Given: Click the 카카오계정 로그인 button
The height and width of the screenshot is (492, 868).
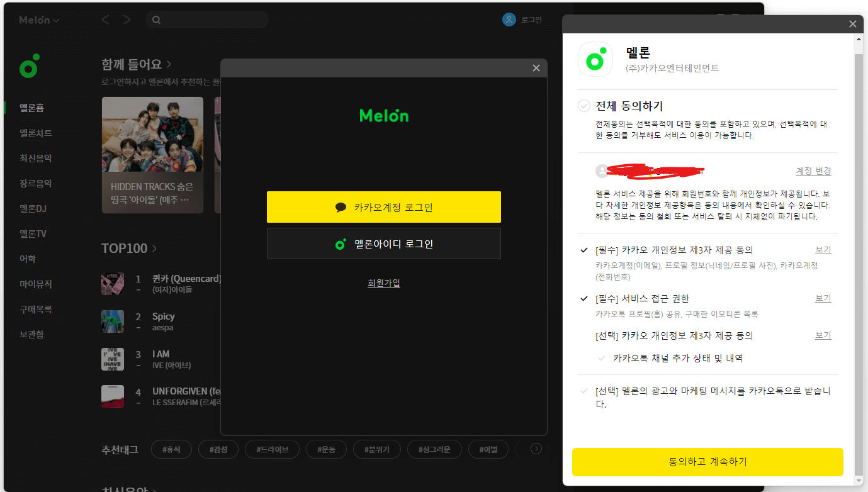Looking at the screenshot, I should 384,207.
